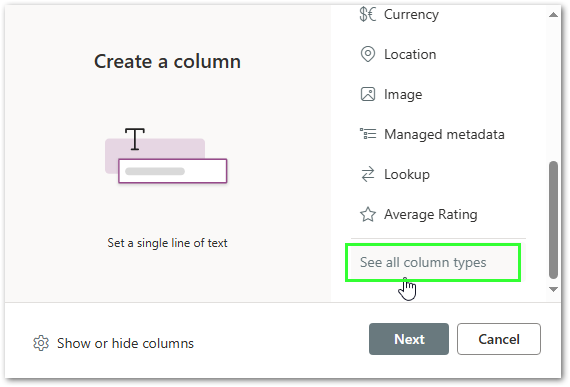Click the Managed metadata list icon

pos(368,134)
